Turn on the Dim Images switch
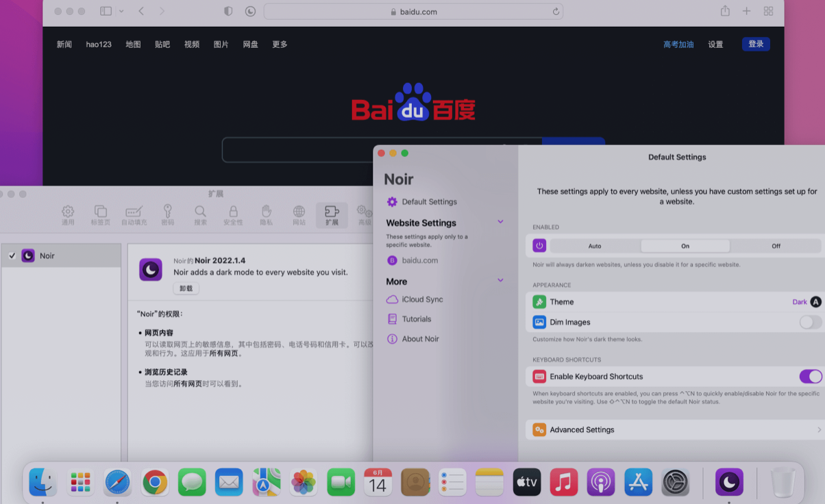825x504 pixels. tap(809, 322)
